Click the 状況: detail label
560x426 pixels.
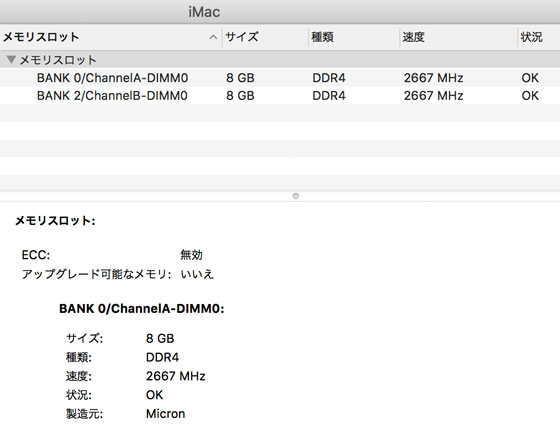[79, 395]
